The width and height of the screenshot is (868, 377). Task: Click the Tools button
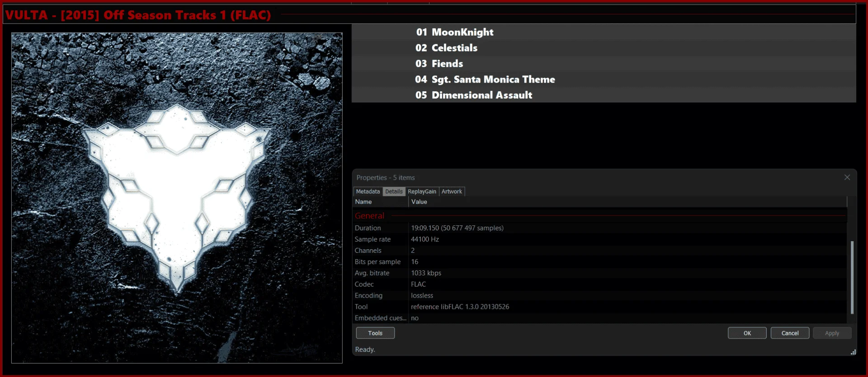(375, 333)
